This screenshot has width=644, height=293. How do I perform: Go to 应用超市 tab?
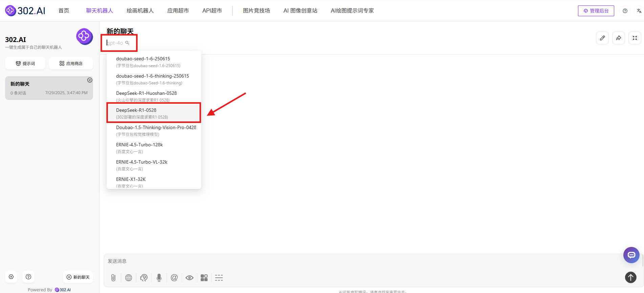pyautogui.click(x=178, y=11)
